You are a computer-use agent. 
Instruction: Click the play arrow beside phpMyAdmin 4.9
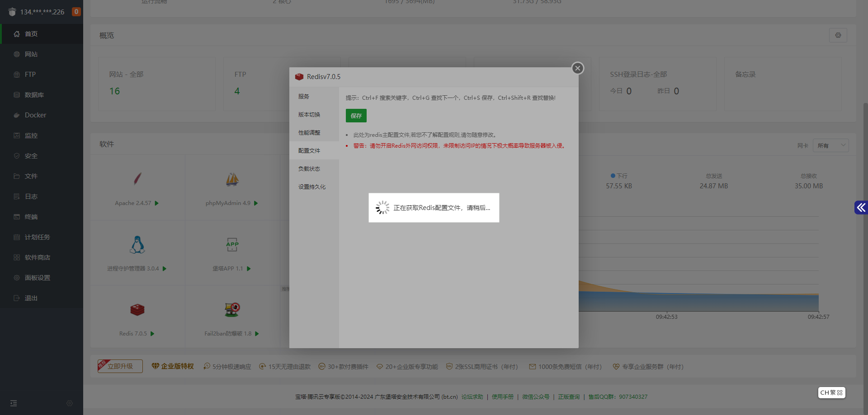click(x=256, y=203)
